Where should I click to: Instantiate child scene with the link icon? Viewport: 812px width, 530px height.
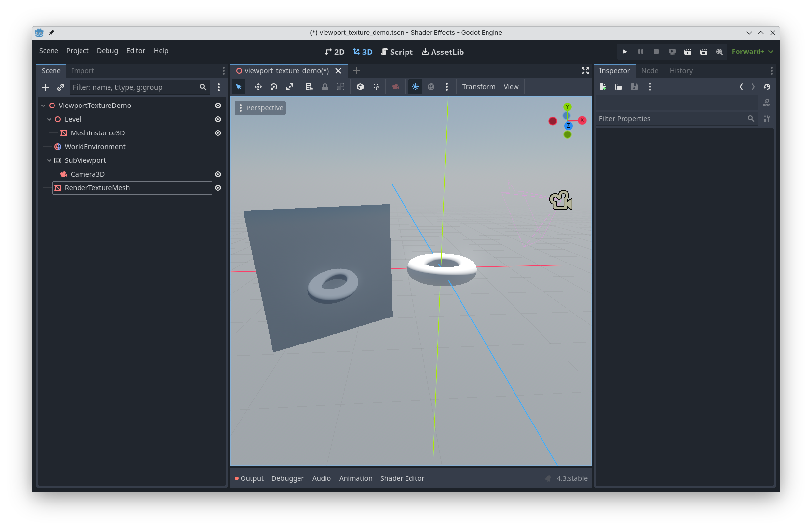tap(61, 87)
